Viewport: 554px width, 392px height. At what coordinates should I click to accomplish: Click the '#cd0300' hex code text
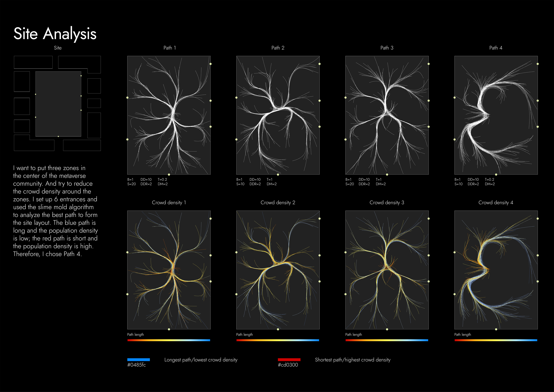288,365
